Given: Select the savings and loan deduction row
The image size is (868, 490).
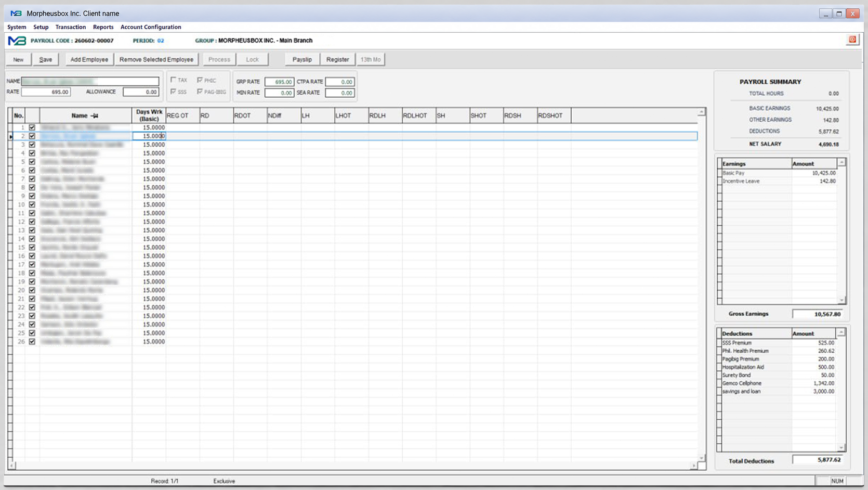Looking at the screenshot, I should click(x=779, y=391).
